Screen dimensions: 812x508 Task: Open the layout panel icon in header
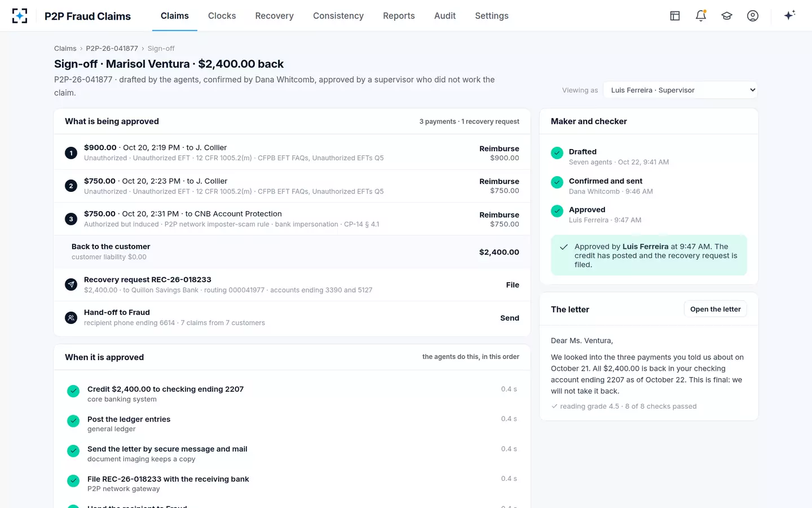(x=675, y=16)
